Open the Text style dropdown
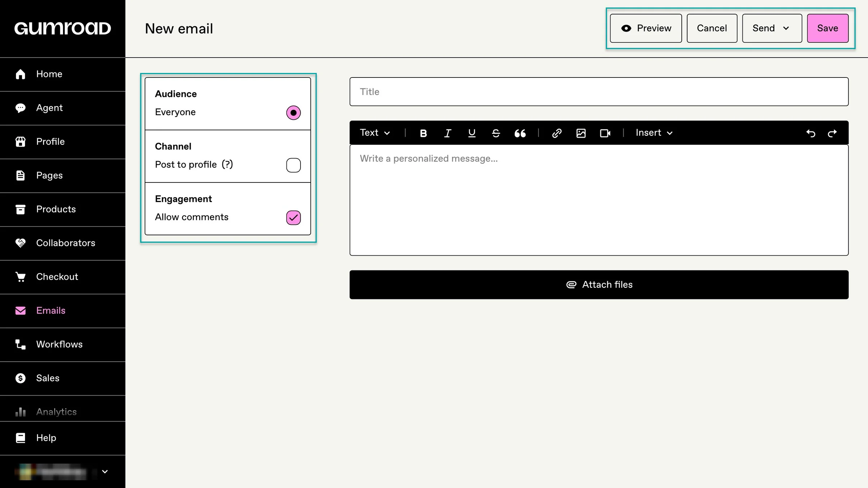 [x=375, y=133]
